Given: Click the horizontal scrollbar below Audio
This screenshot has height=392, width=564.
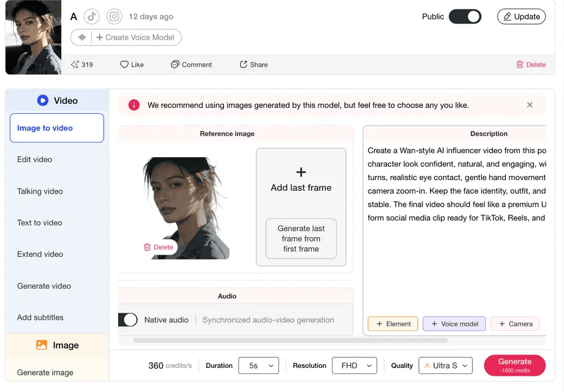Looking at the screenshot, I should pos(290,340).
